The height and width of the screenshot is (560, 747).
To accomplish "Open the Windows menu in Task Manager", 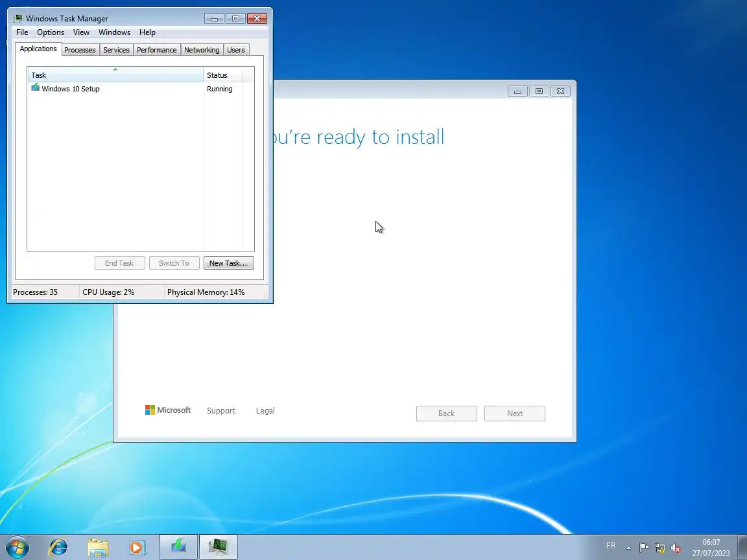I will click(x=114, y=32).
